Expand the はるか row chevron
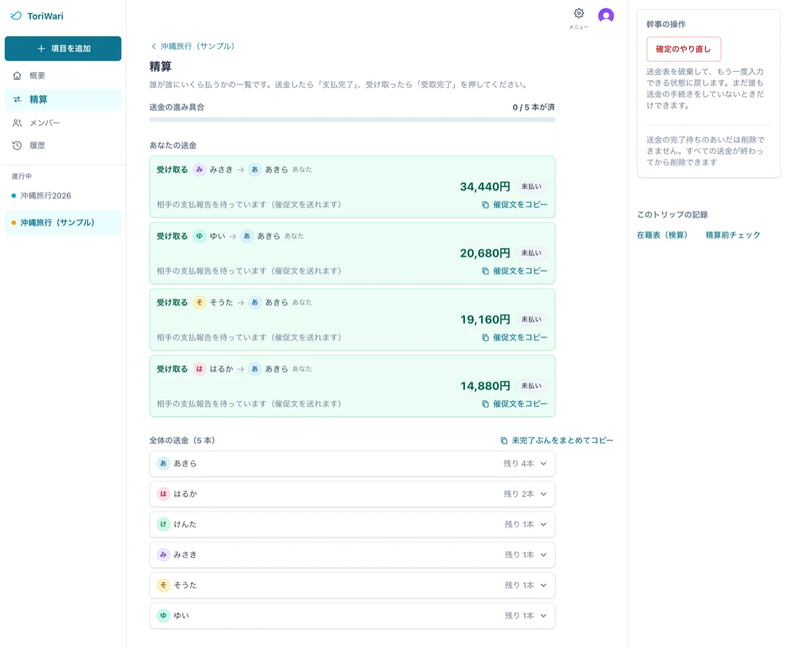The image size is (812, 648). [x=543, y=494]
